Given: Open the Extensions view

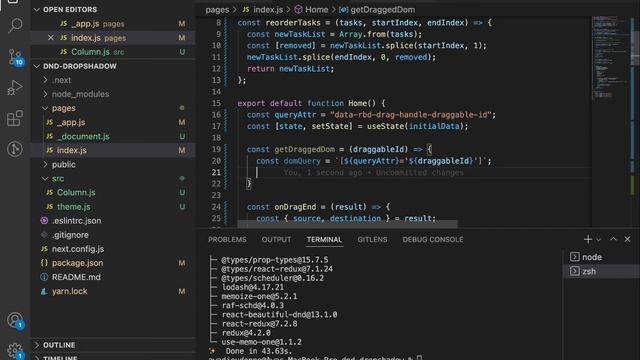Looking at the screenshot, I should [x=15, y=118].
